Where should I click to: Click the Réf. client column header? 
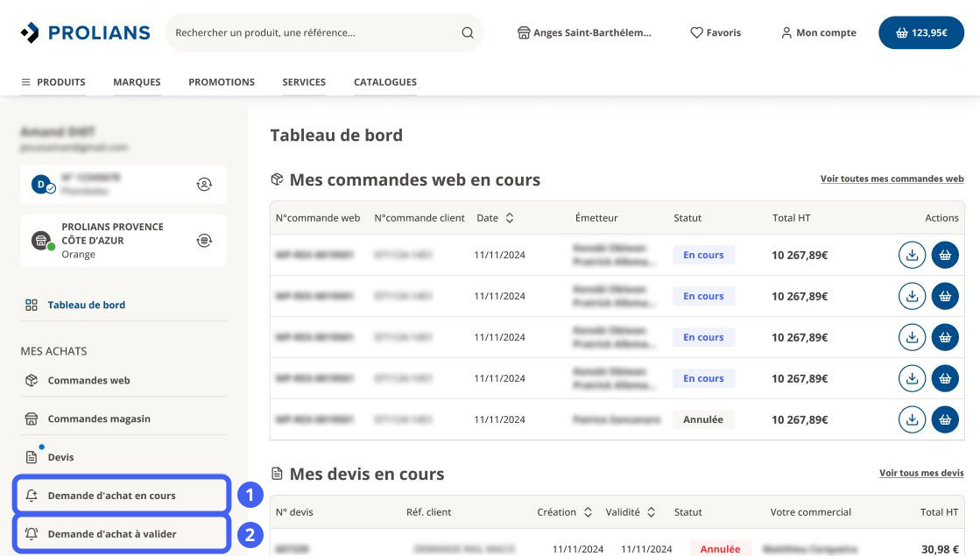429,512
